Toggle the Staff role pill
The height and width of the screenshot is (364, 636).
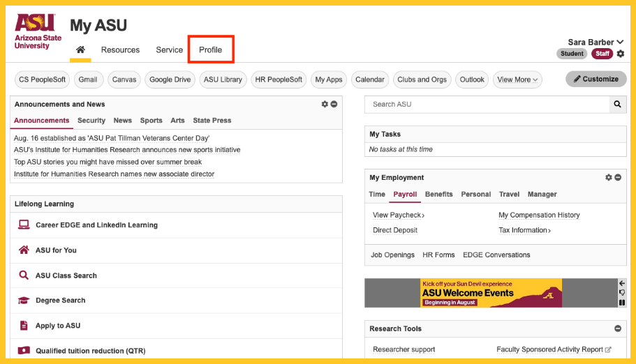(602, 54)
